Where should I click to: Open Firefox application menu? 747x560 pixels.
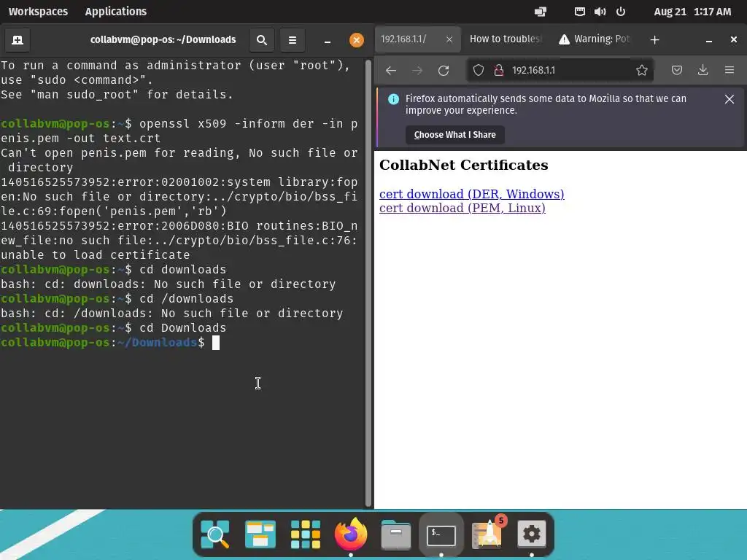point(729,71)
